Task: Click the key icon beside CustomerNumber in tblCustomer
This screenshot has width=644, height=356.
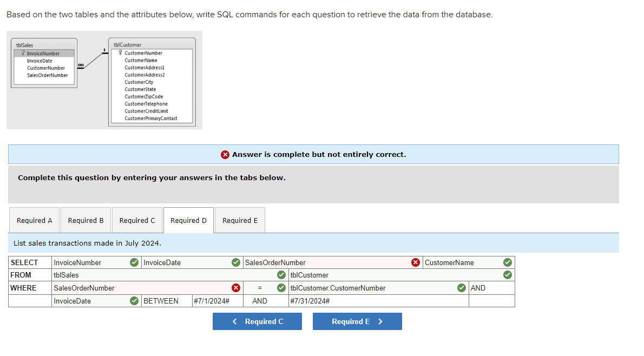Action: point(120,52)
